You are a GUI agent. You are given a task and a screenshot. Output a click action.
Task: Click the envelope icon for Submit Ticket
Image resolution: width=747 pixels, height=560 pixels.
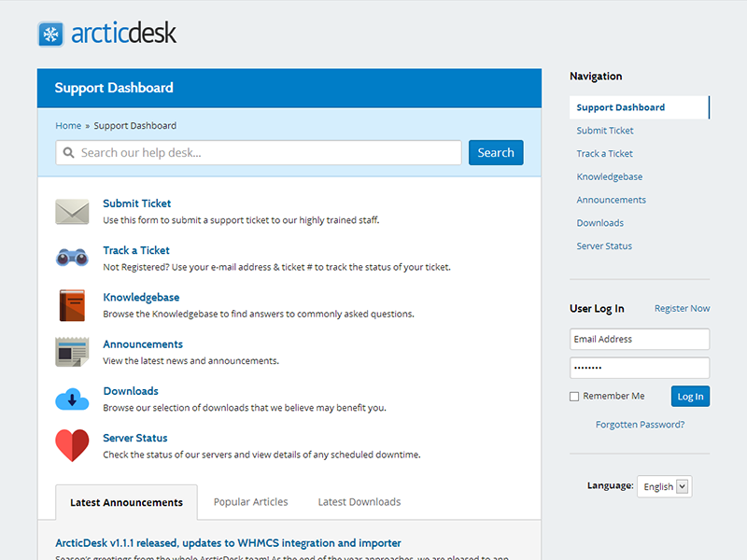point(72,212)
